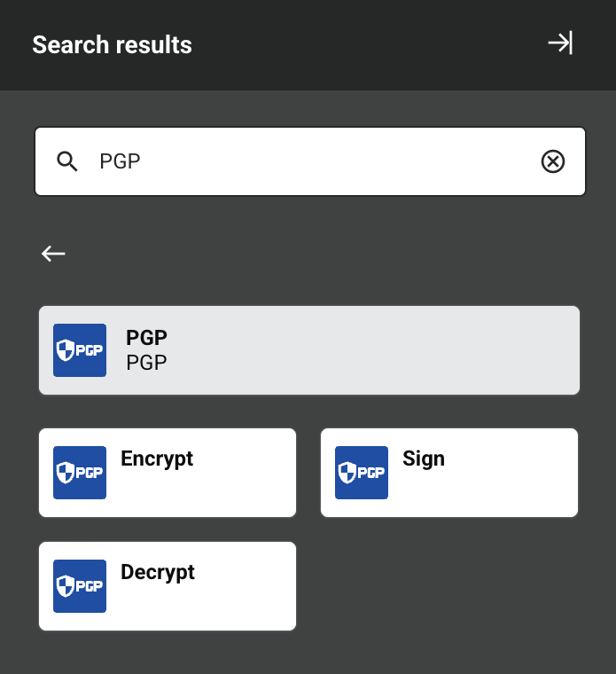The image size is (616, 674).
Task: Click the PGP subtitle under connector name
Action: [147, 362]
